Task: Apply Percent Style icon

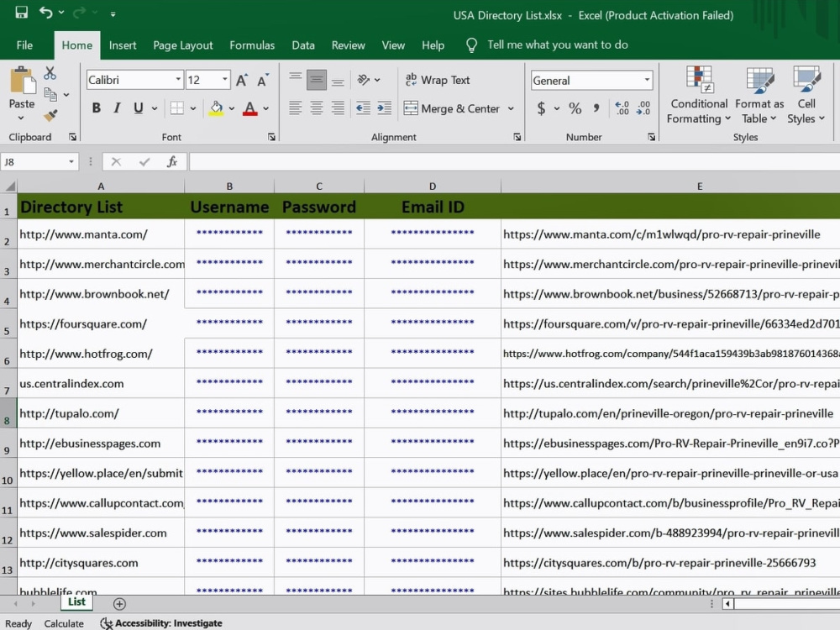Action: coord(575,108)
